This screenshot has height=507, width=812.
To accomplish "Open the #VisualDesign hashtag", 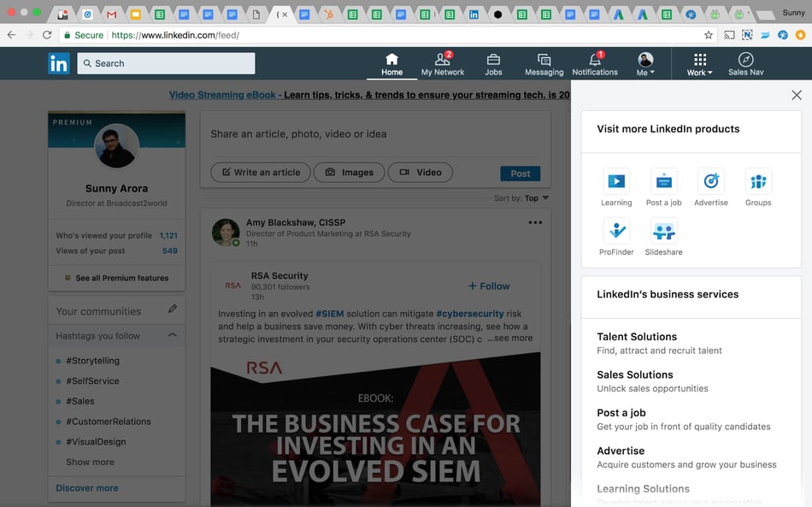I will (x=96, y=442).
